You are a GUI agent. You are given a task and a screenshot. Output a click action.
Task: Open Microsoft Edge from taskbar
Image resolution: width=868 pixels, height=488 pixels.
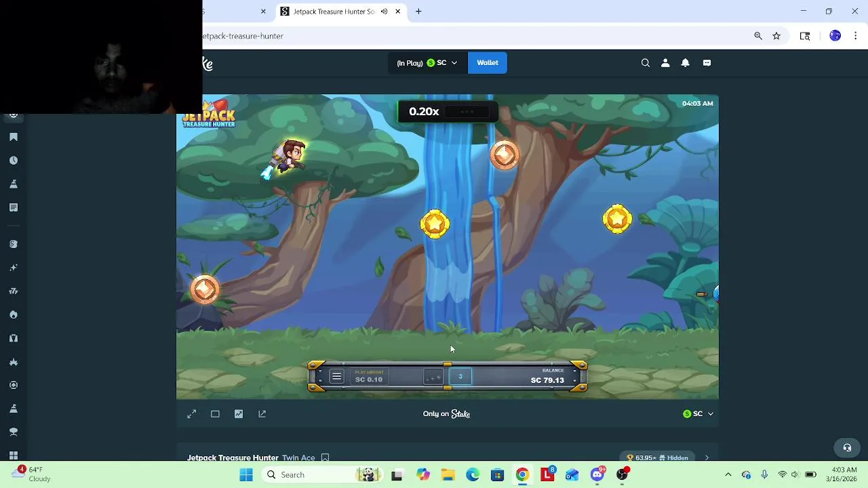(473, 474)
